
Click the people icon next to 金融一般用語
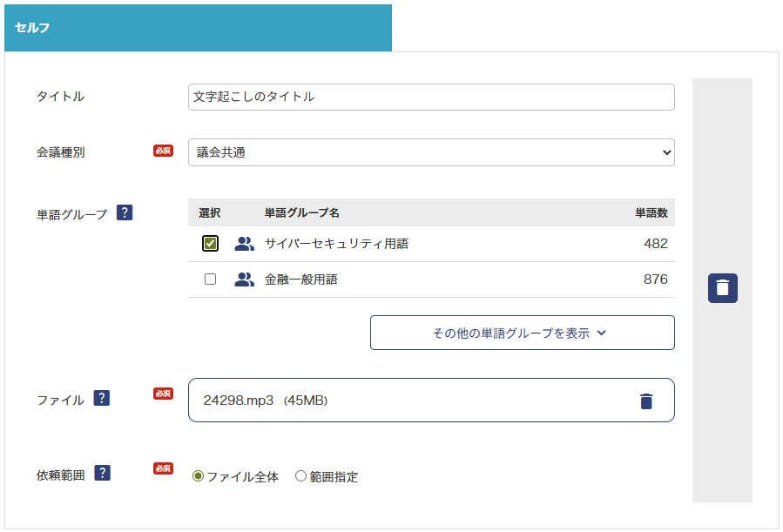tap(245, 279)
